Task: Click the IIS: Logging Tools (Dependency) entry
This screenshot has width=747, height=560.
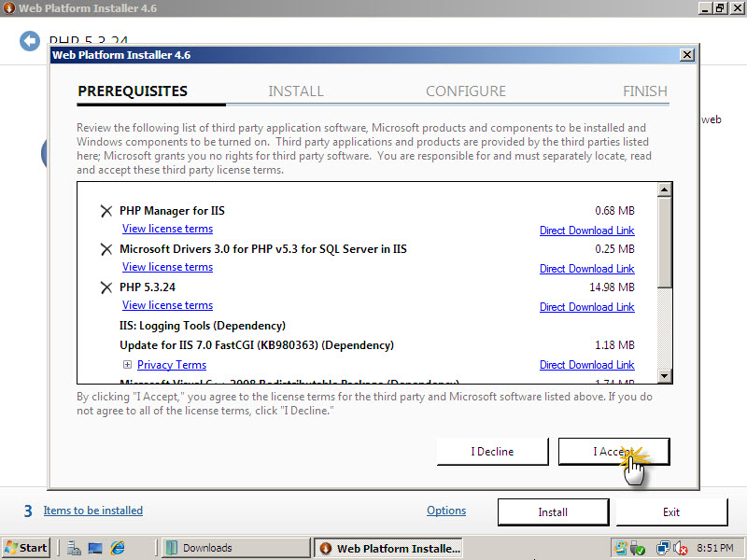Action: (203, 326)
